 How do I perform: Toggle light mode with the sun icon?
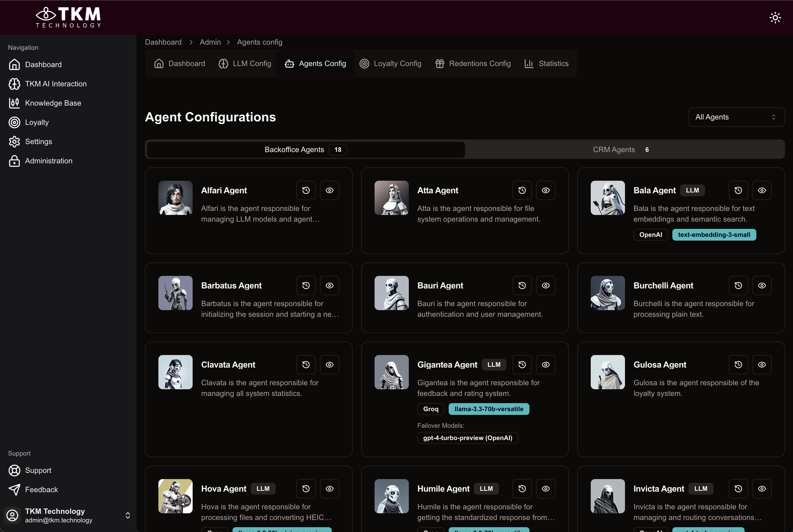tap(775, 18)
